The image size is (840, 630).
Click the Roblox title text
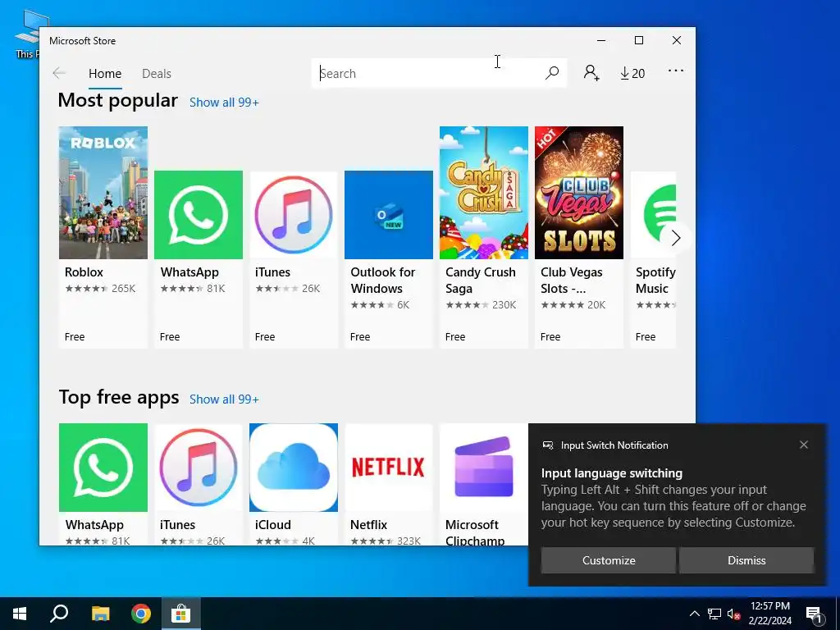click(x=84, y=272)
